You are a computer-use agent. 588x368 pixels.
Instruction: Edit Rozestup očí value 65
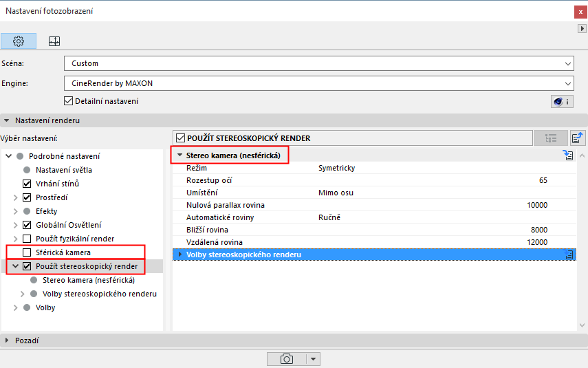[543, 180]
